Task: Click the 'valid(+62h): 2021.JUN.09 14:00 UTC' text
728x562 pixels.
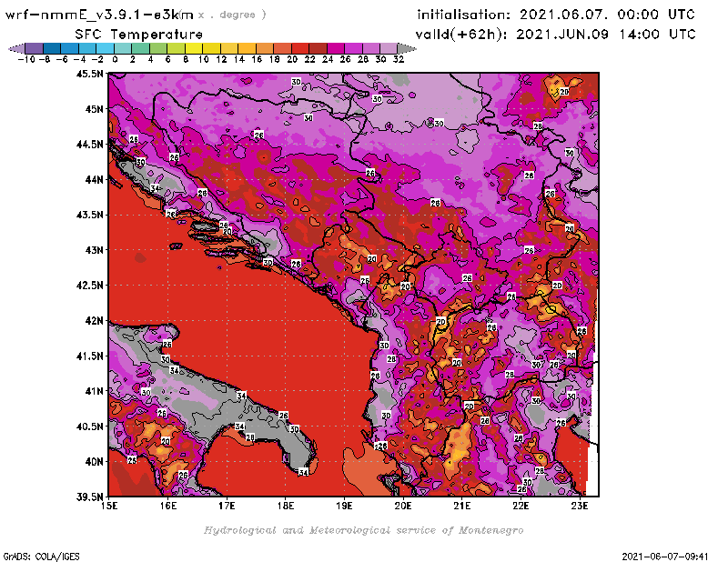Action: [555, 35]
